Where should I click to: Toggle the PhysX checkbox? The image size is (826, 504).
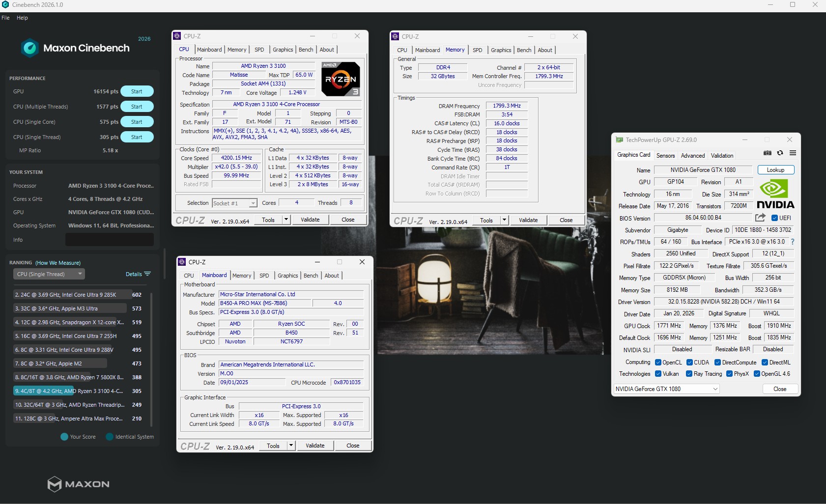pos(729,374)
